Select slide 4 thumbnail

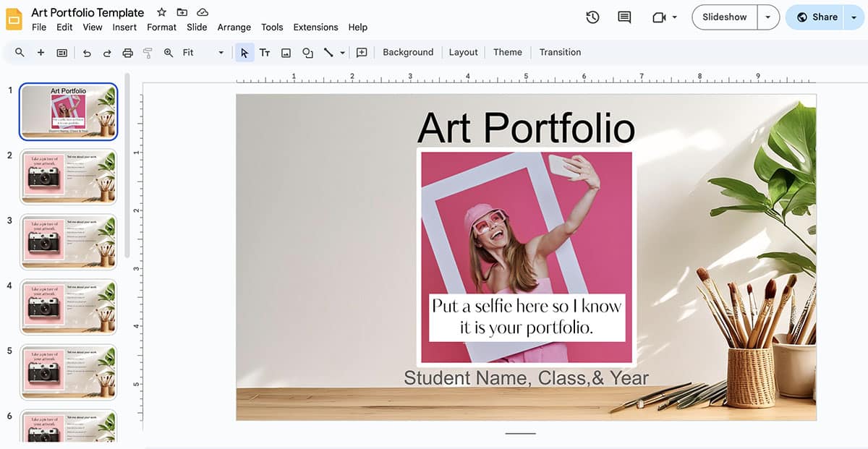pos(69,307)
